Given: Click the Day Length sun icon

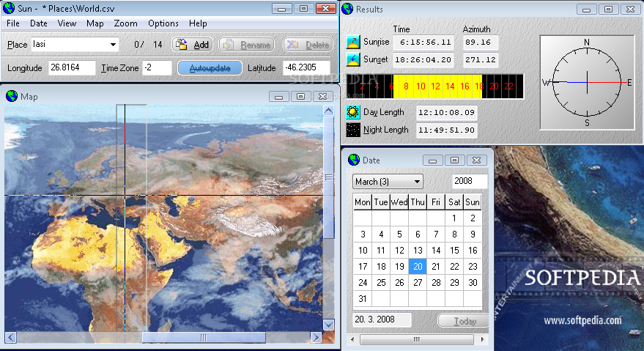Looking at the screenshot, I should pos(353,112).
